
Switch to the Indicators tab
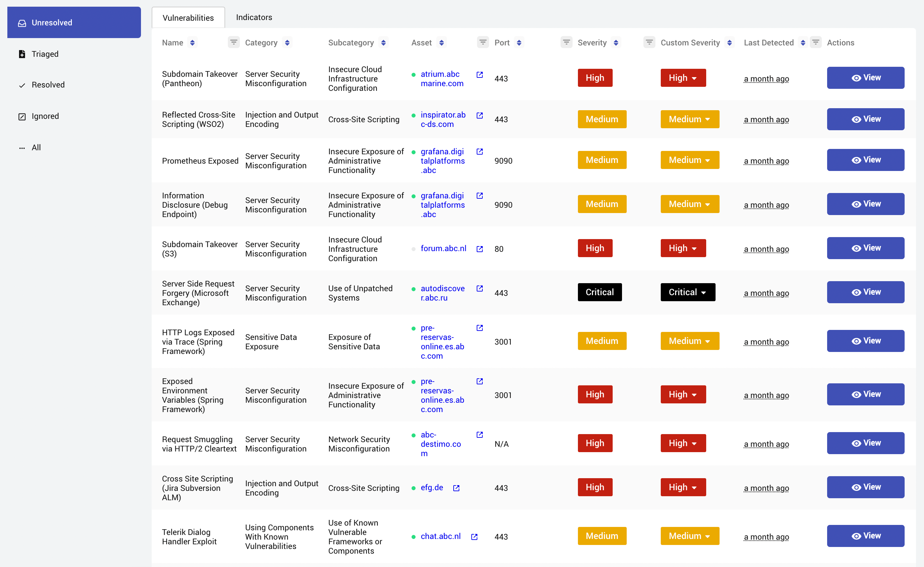(254, 17)
